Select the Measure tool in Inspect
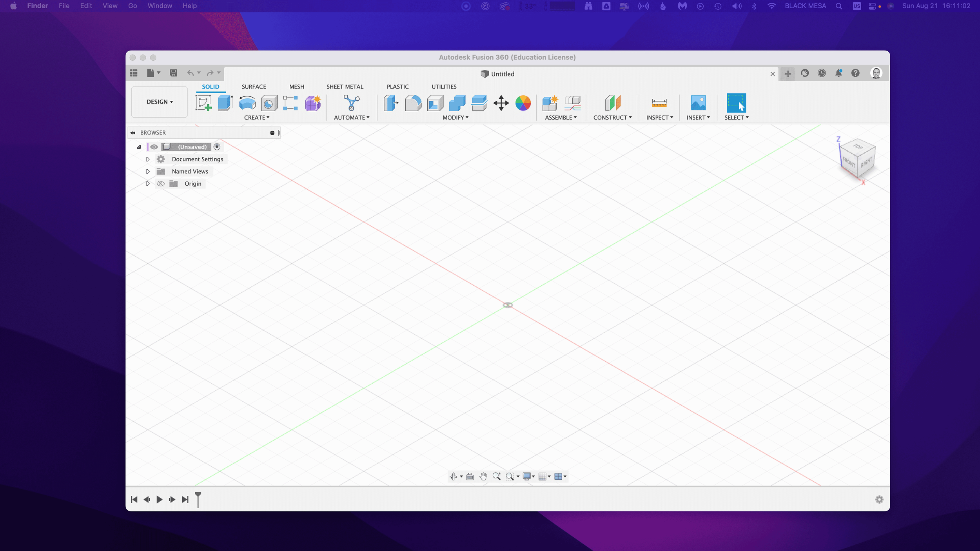Screen dimensions: 980x551 coord(659,103)
